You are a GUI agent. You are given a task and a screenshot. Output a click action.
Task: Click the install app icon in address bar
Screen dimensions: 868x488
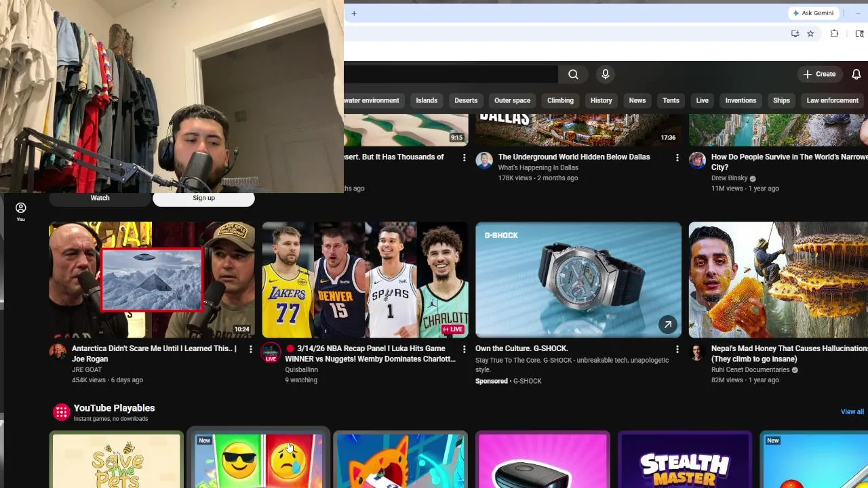pyautogui.click(x=795, y=33)
